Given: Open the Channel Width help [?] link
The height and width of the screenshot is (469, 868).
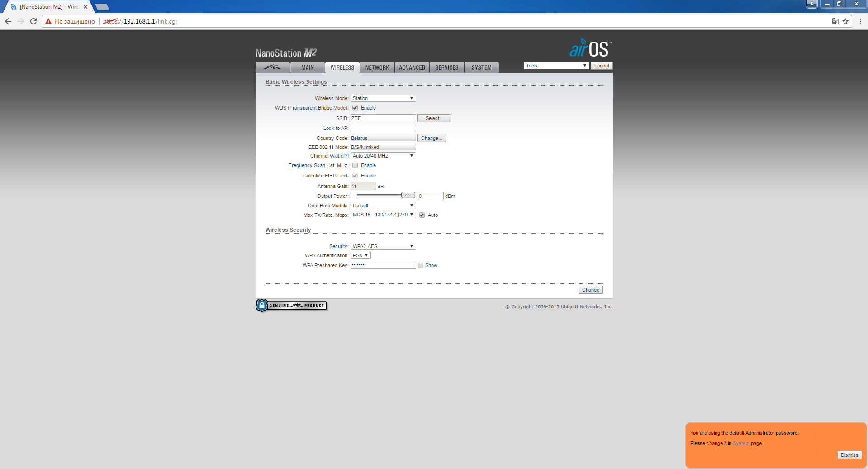Looking at the screenshot, I should click(x=346, y=156).
